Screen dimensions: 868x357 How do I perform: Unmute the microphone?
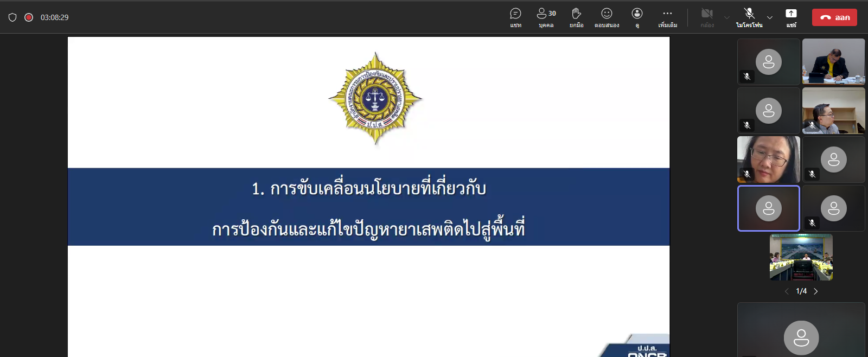click(749, 17)
